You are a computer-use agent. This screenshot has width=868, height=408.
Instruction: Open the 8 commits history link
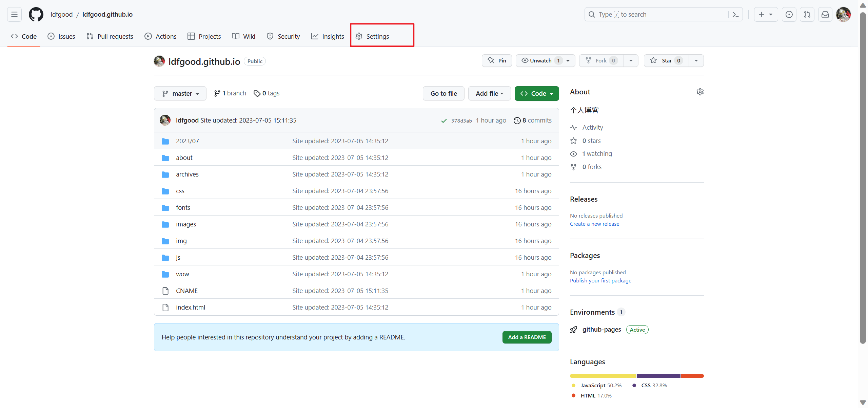pos(533,120)
